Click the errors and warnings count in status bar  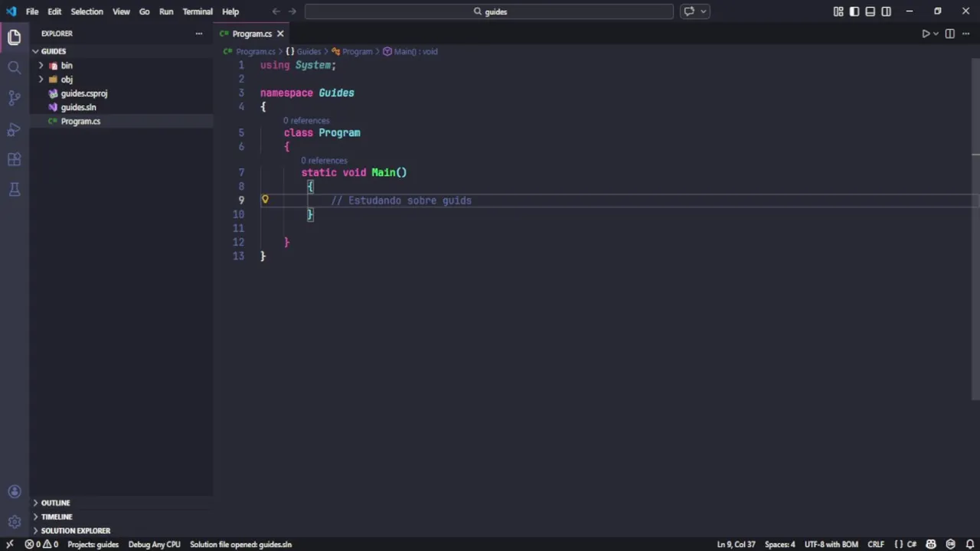click(x=41, y=544)
